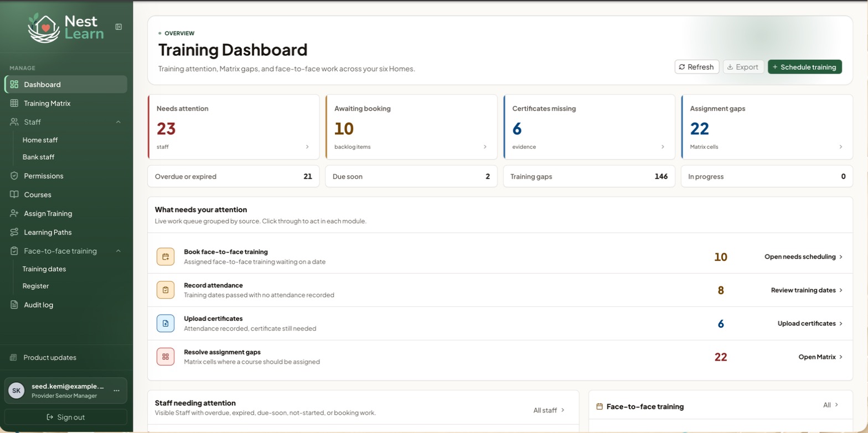Click the Export button
Image resolution: width=868 pixels, height=433 pixels.
pyautogui.click(x=743, y=67)
